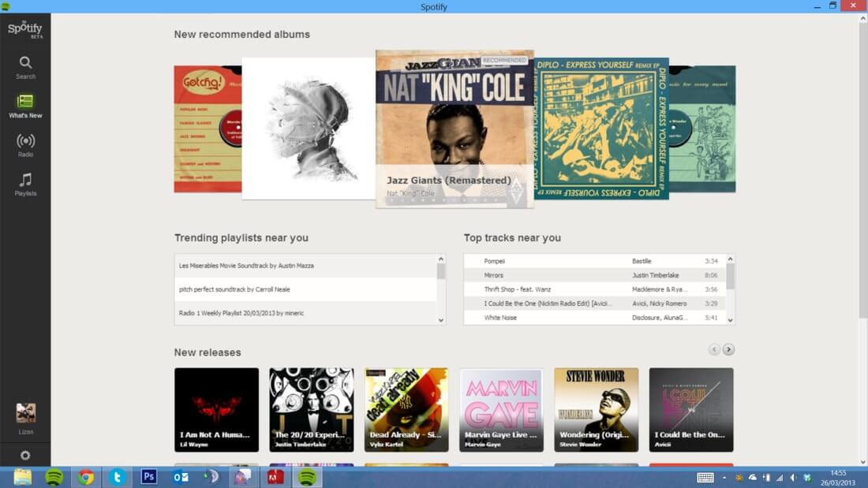868x488 pixels.
Task: Show hidden system tray icons
Action: (x=724, y=478)
